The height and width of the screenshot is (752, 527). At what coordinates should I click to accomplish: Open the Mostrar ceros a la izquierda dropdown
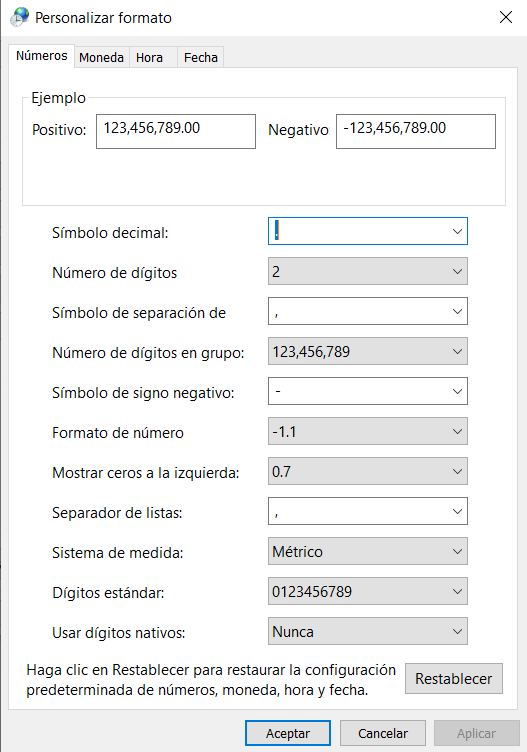coord(368,471)
